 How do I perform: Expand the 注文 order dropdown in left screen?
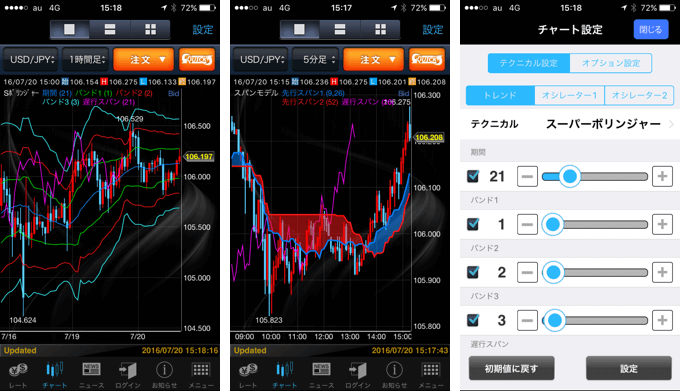pos(144,59)
